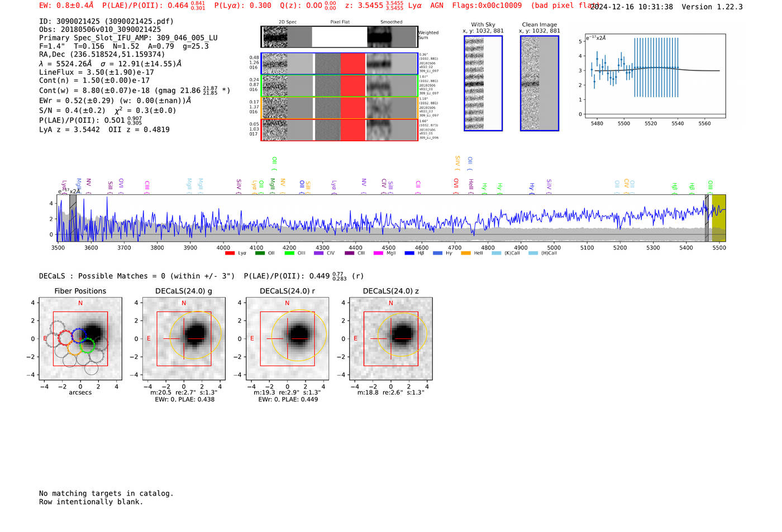Select the red-bordered fiber spectrum row
Viewport: 782px width, 532px height.
339,130
